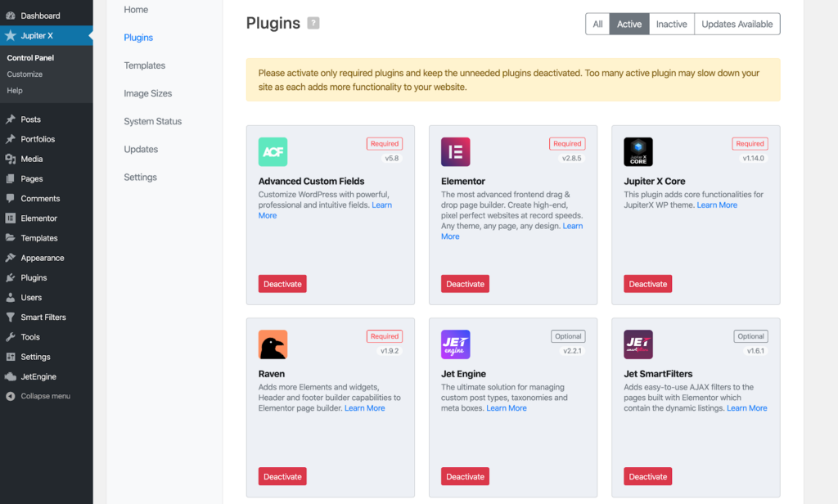
Task: Open Image Sizes in control panel
Action: (x=147, y=93)
